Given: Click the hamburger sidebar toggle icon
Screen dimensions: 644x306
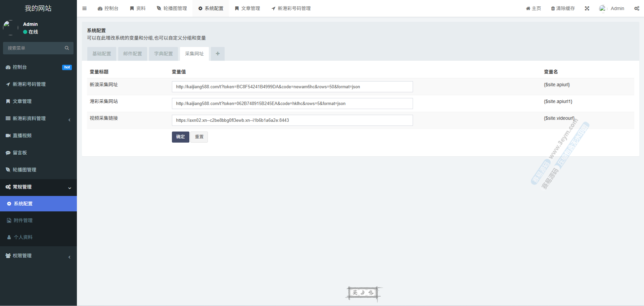Looking at the screenshot, I should pyautogui.click(x=84, y=8).
